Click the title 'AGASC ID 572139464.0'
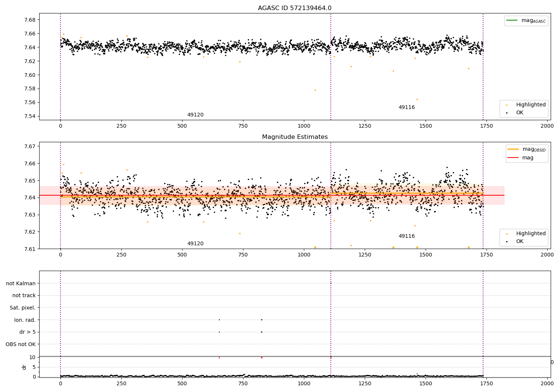The width and height of the screenshot is (560, 392). click(x=295, y=8)
